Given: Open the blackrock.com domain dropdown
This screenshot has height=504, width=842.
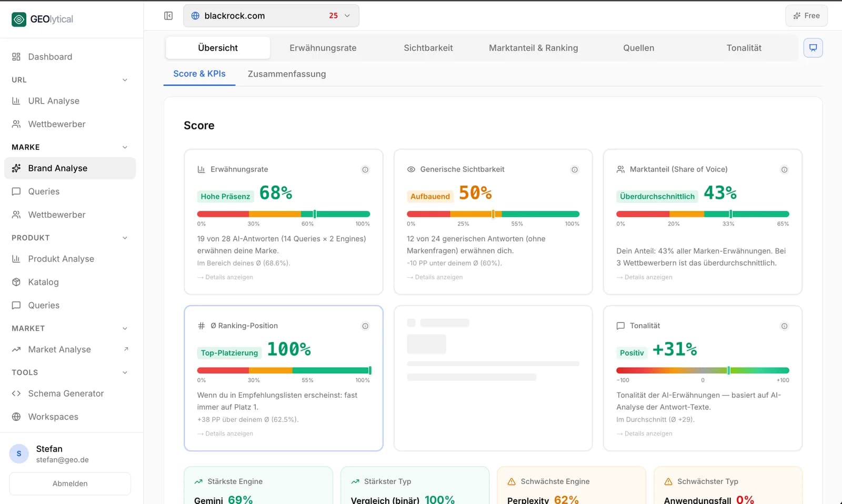Looking at the screenshot, I should tap(271, 16).
